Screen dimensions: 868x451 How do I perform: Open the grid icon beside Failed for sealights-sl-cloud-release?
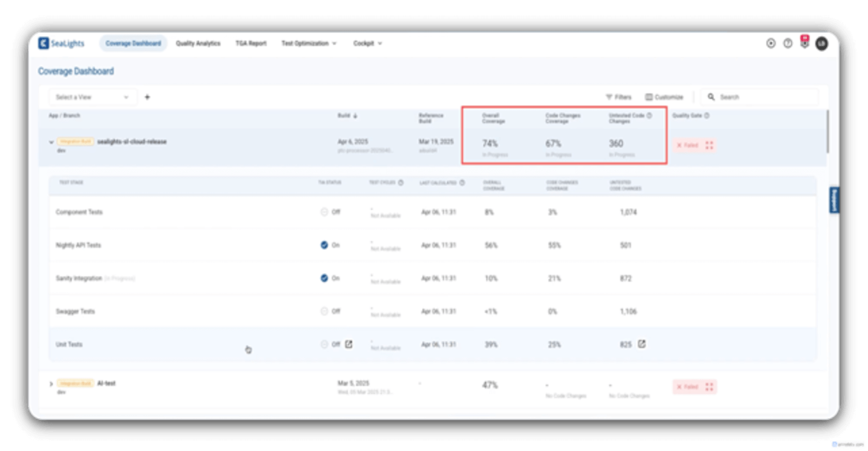tap(709, 145)
